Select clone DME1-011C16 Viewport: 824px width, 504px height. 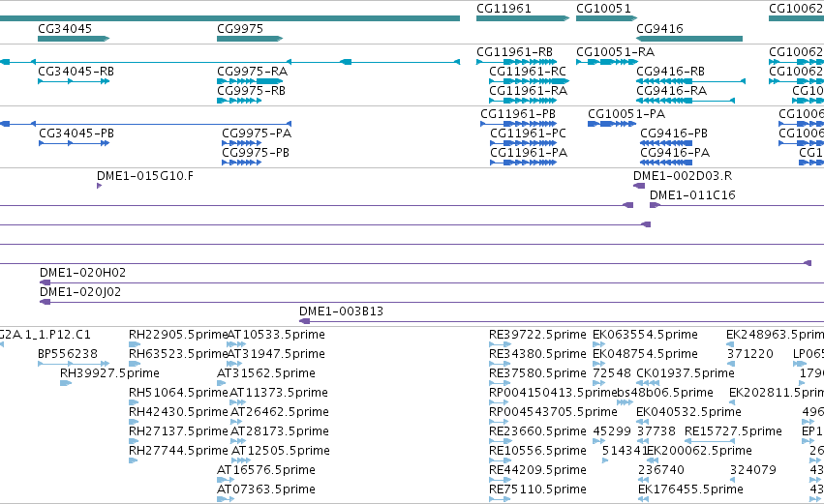[x=692, y=195]
